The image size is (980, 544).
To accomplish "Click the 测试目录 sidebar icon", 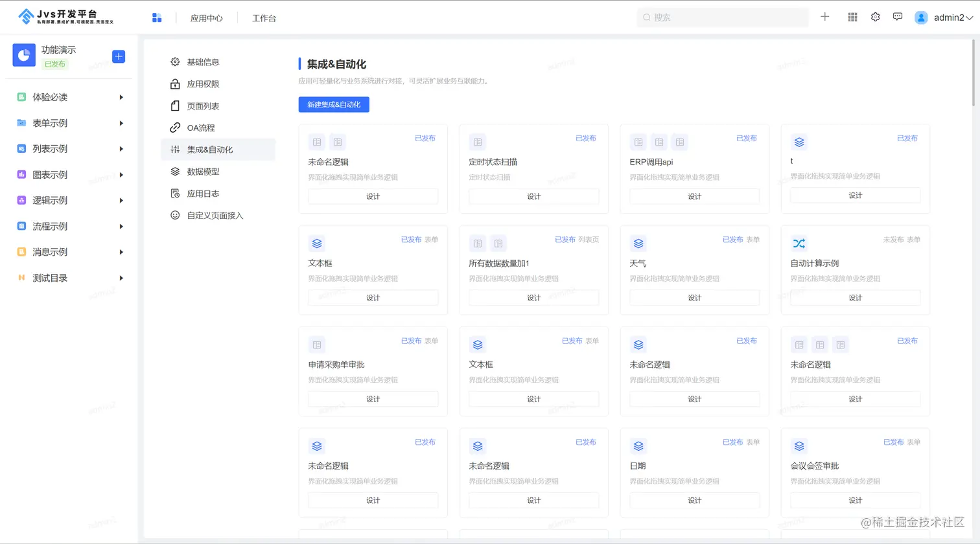I will 21,278.
